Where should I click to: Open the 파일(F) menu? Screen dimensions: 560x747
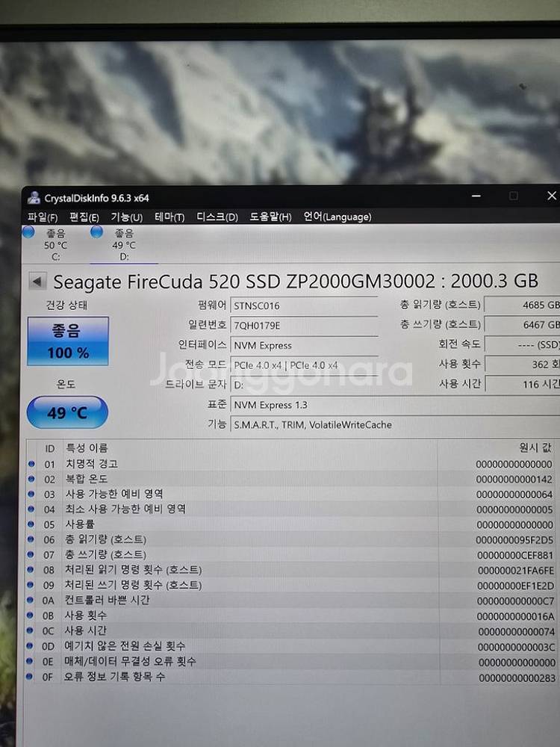point(43,217)
